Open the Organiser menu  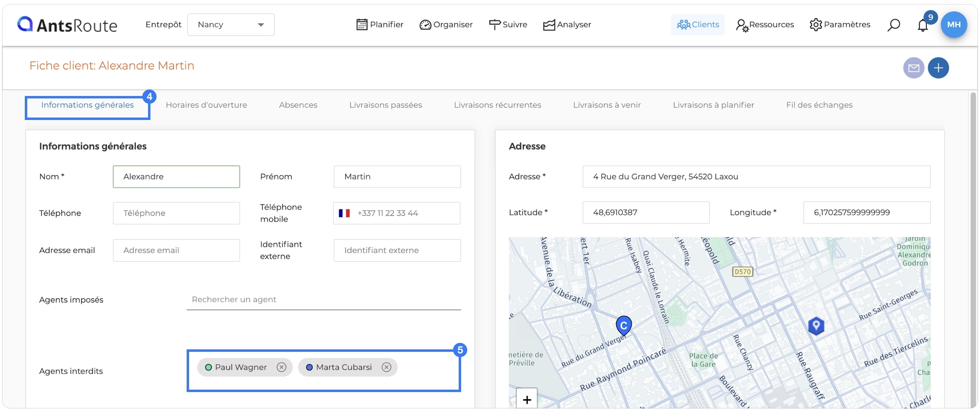pos(446,24)
